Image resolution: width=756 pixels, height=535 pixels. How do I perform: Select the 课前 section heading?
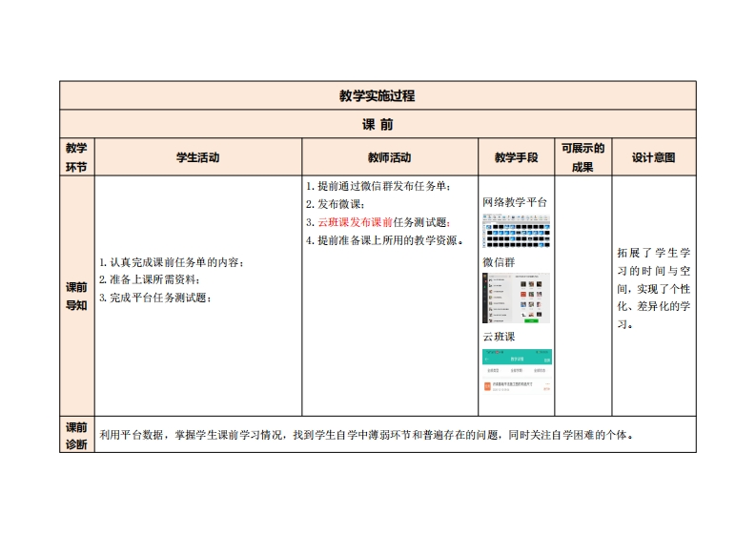pyautogui.click(x=377, y=125)
